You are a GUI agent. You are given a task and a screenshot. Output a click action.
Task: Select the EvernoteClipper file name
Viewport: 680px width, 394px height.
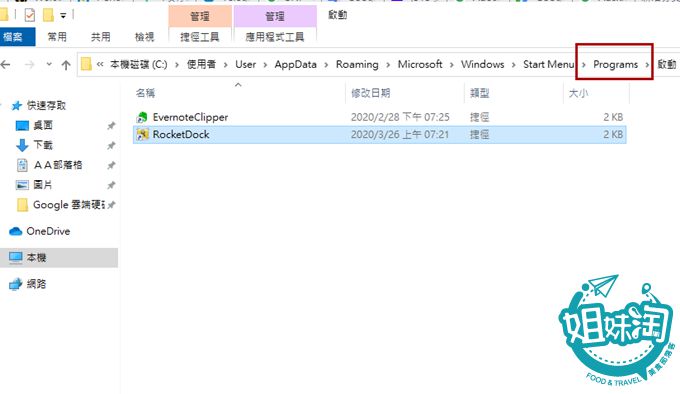tap(190, 117)
